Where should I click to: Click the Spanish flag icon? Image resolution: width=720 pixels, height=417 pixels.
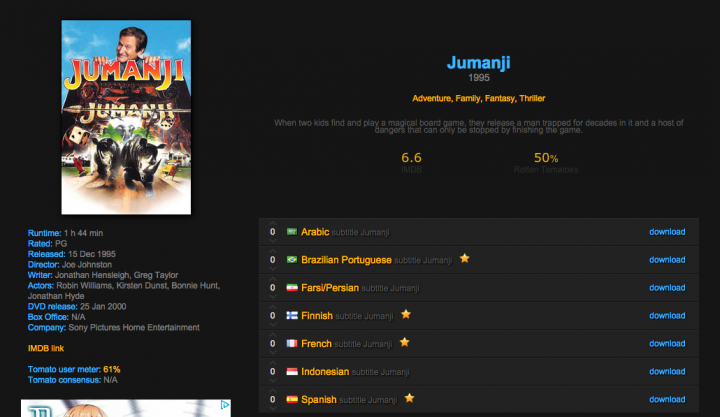pyautogui.click(x=292, y=400)
